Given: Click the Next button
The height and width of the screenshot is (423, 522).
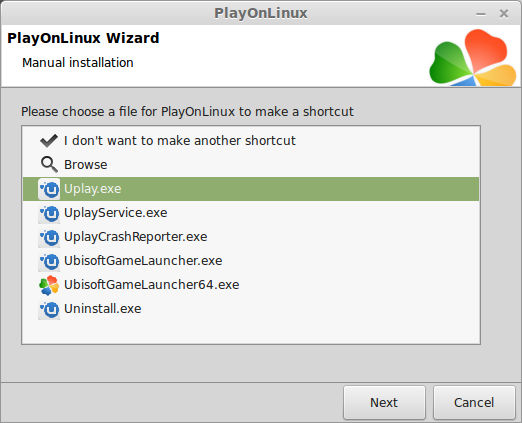Looking at the screenshot, I should click(384, 403).
